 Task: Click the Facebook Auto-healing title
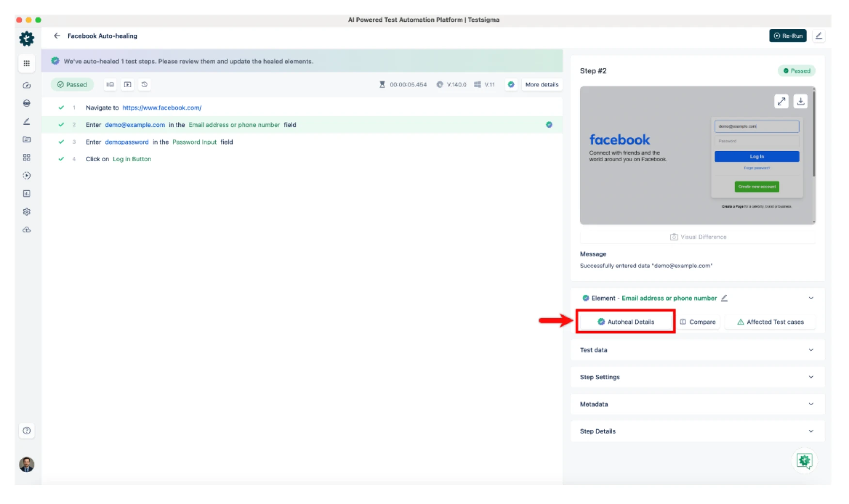coord(102,36)
